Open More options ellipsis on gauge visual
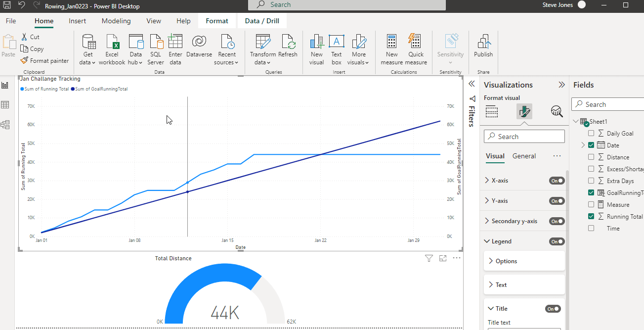 click(457, 258)
